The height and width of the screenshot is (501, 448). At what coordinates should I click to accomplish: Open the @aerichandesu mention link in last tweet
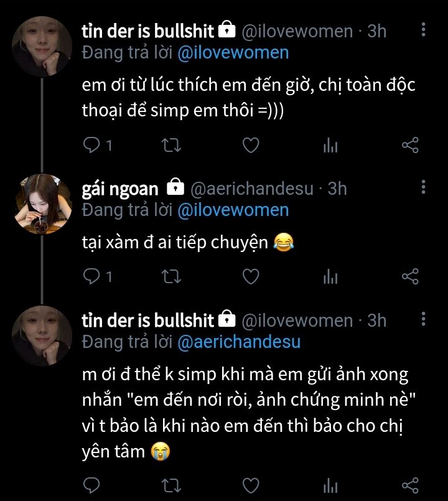[x=239, y=342]
